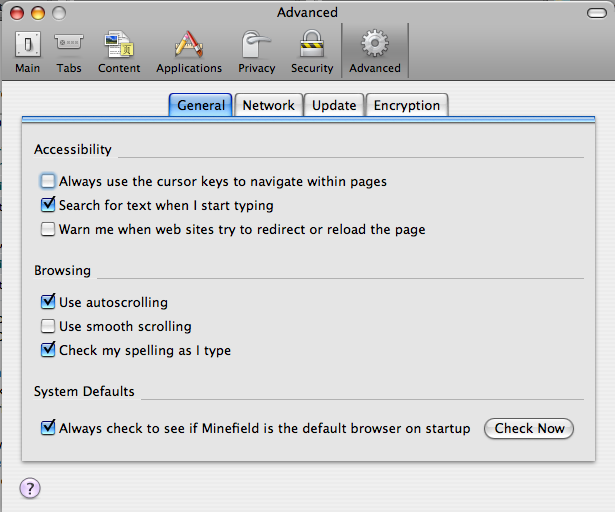The height and width of the screenshot is (512, 615).
Task: Click the Advanced window title text
Action: click(307, 13)
